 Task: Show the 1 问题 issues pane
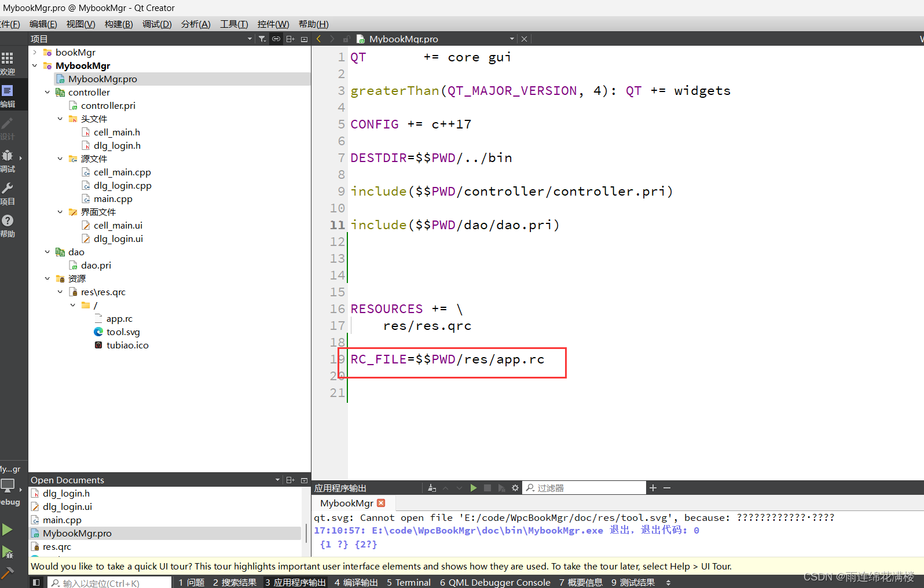click(x=192, y=582)
